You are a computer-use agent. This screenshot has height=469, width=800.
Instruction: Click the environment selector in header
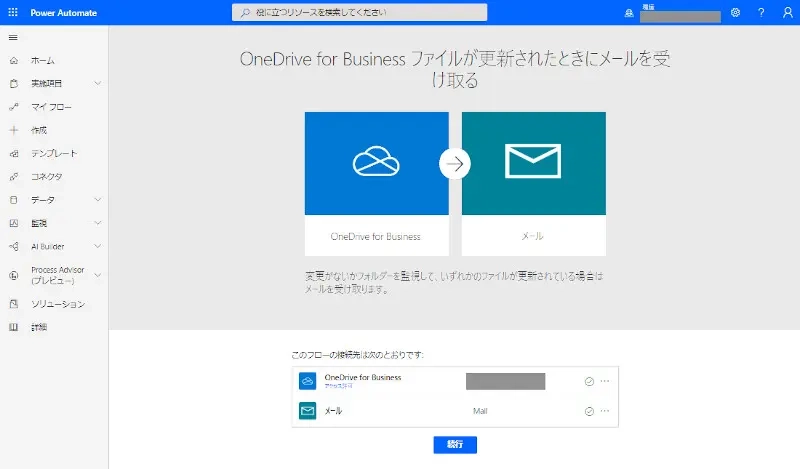(x=680, y=13)
